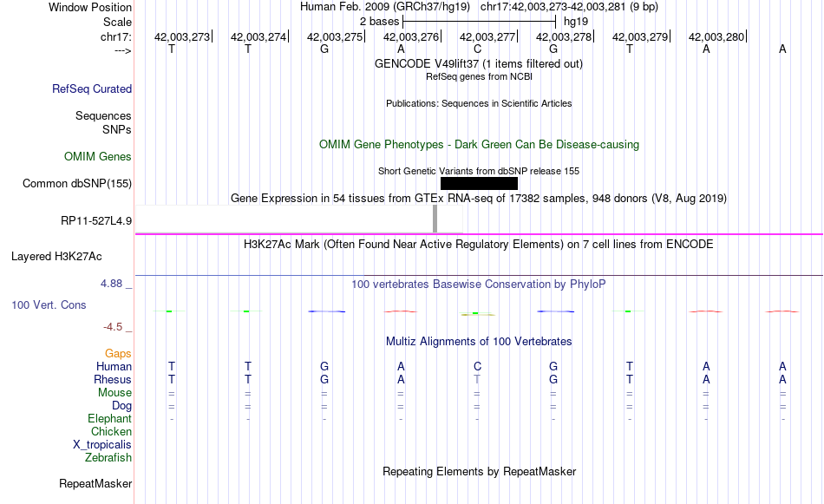
Task: Click Multiz Alignments of 100 Vertebrates title
Action: (x=479, y=342)
